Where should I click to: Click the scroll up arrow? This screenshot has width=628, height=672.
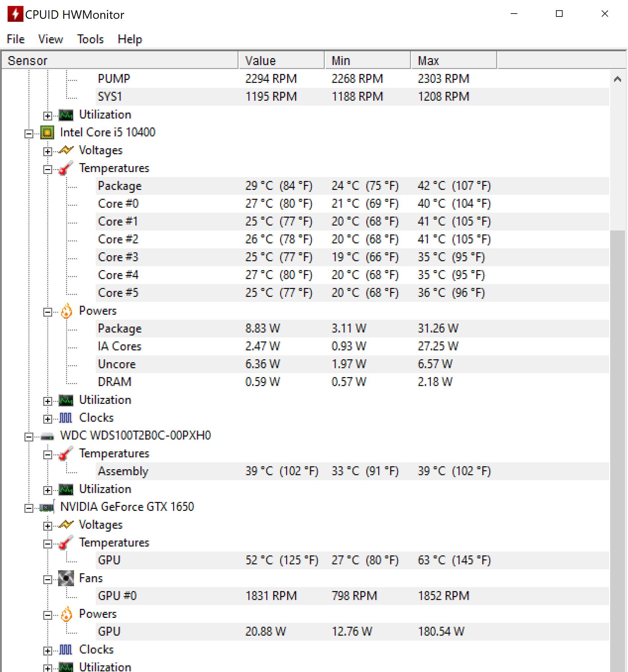tap(618, 79)
